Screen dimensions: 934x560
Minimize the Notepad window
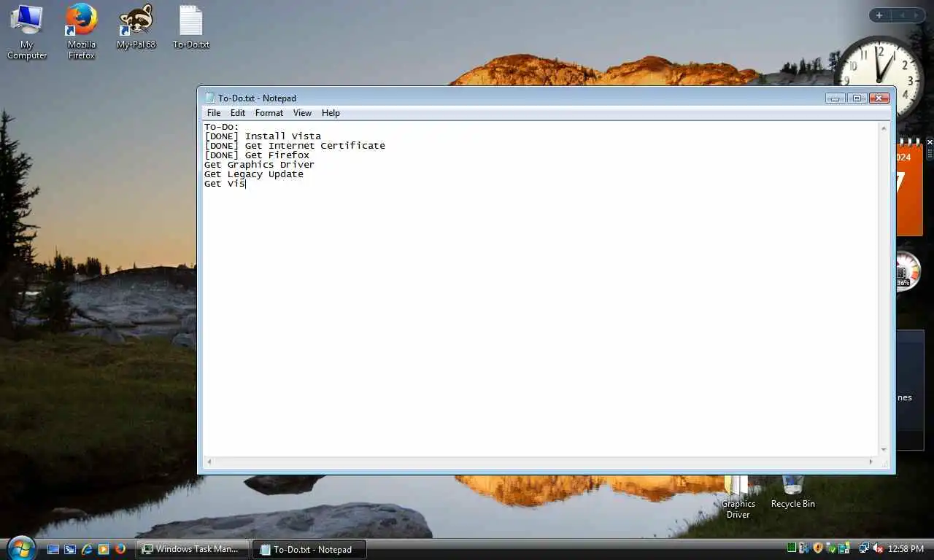[x=835, y=98]
